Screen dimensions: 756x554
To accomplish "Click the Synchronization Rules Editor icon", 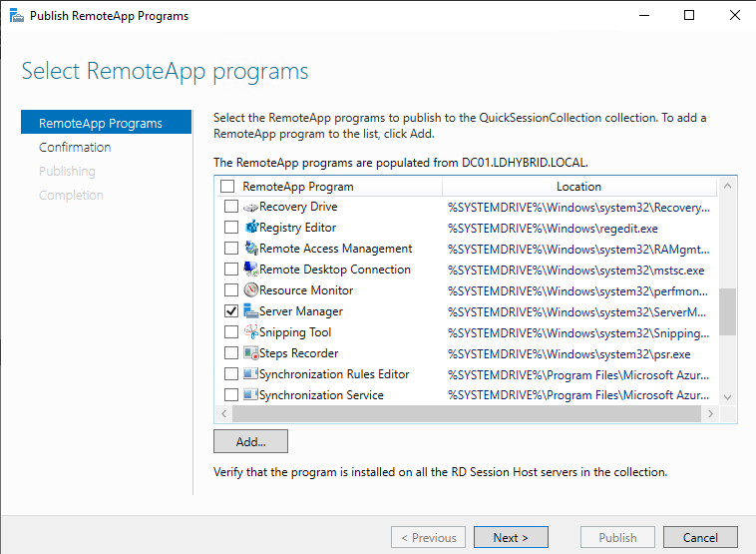I will pos(250,374).
